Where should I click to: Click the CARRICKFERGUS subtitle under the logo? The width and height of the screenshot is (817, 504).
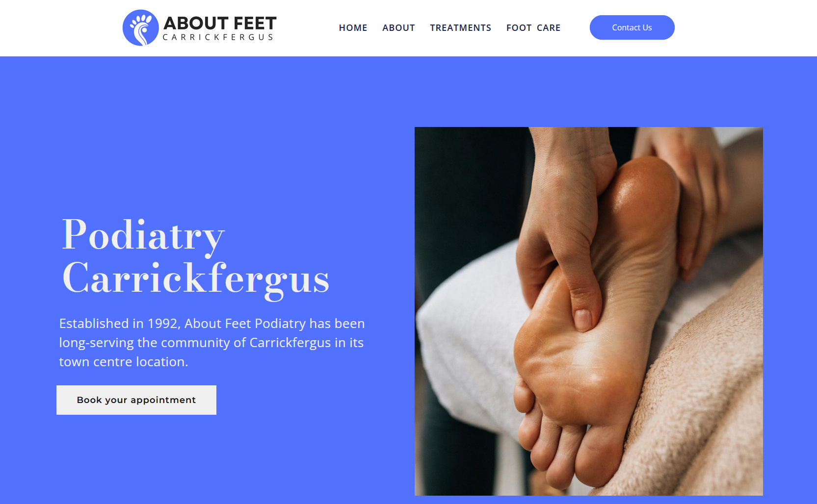(x=218, y=37)
